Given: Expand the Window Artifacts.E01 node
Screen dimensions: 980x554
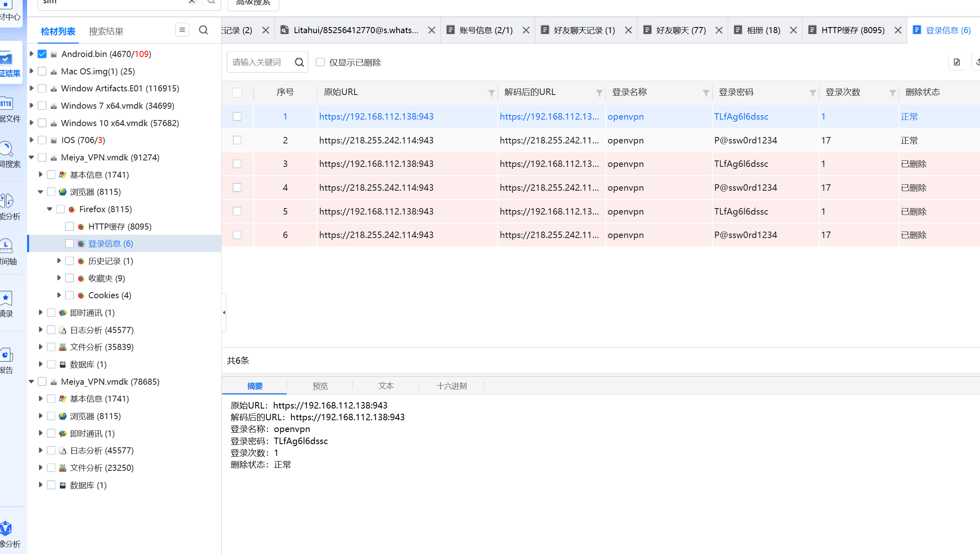Looking at the screenshot, I should [32, 88].
